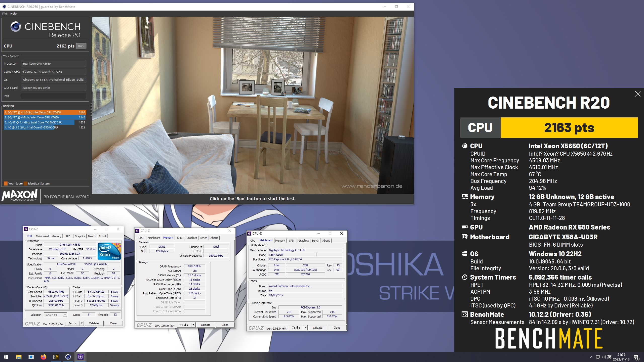Open the About tab in Mainboard CPU-Z window
This screenshot has height=362, width=644.
point(326,241)
